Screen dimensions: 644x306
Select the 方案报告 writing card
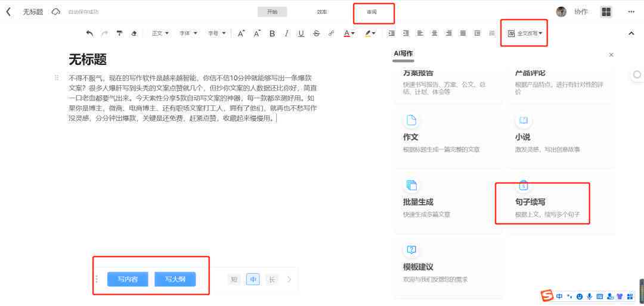pos(448,85)
